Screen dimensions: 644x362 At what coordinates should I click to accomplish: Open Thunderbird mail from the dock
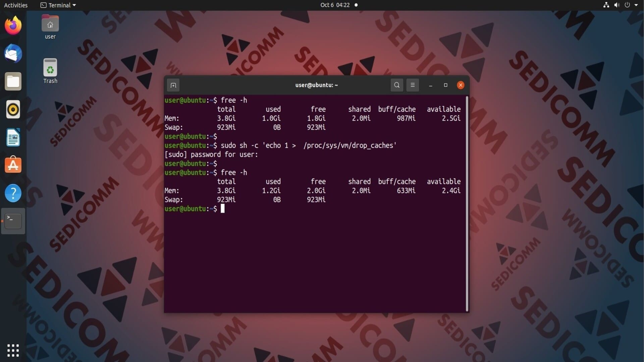[x=13, y=53]
